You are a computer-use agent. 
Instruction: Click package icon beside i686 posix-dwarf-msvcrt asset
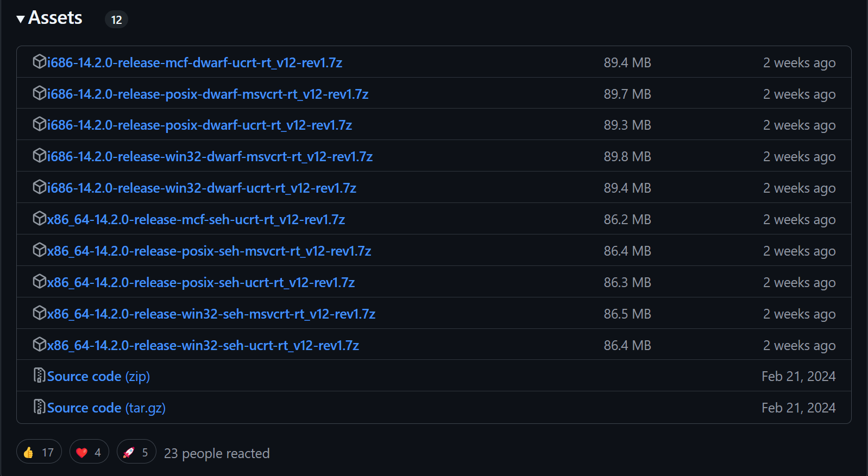(39, 93)
